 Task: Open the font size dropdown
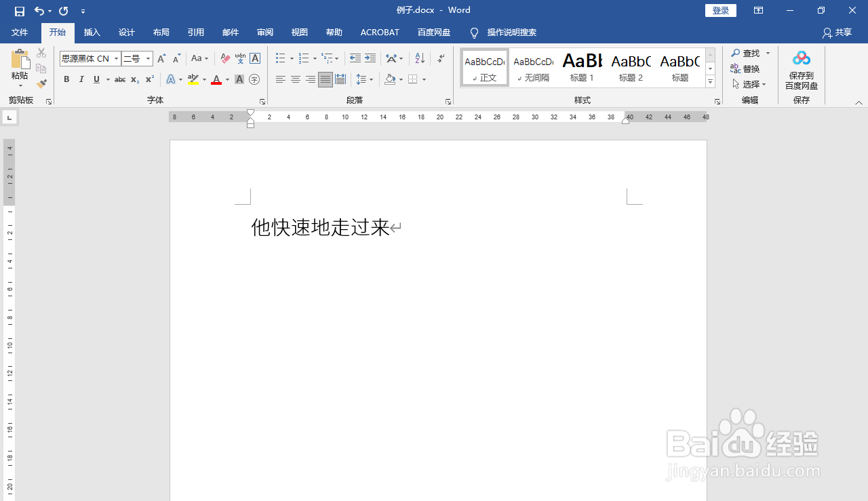tap(148, 59)
